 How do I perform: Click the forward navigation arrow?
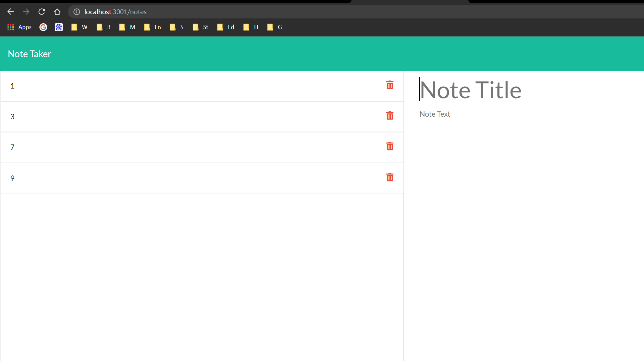tap(26, 12)
